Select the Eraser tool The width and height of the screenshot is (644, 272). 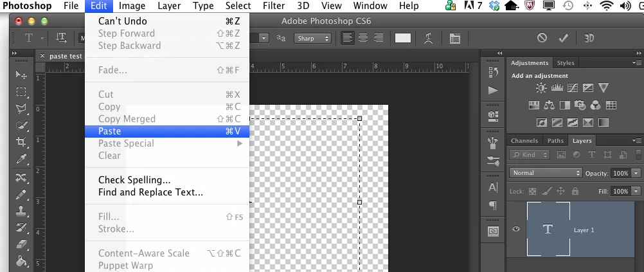pos(21,244)
